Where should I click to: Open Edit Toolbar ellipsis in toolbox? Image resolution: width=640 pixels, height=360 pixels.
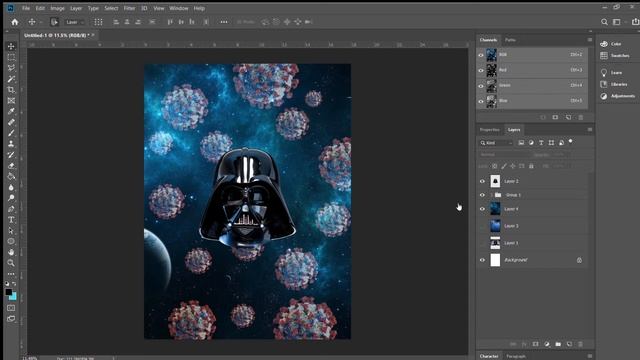[x=11, y=274]
